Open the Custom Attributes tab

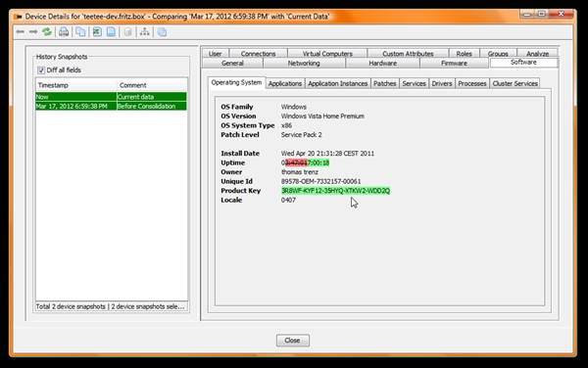pos(408,54)
